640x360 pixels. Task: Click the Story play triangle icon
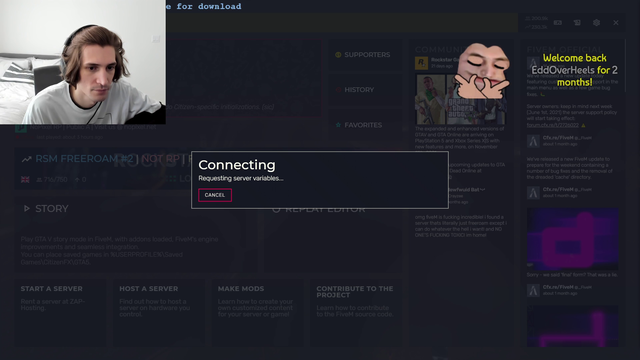pos(27,209)
